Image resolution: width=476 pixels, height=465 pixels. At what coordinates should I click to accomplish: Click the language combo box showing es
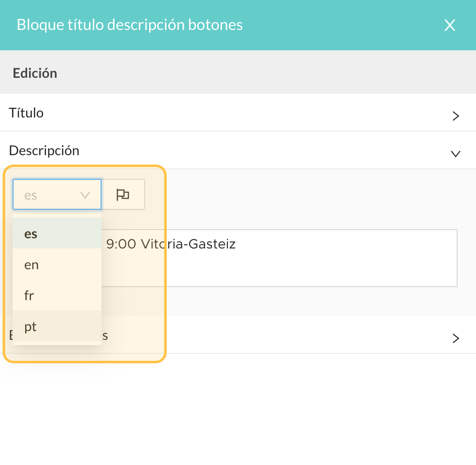pyautogui.click(x=57, y=194)
